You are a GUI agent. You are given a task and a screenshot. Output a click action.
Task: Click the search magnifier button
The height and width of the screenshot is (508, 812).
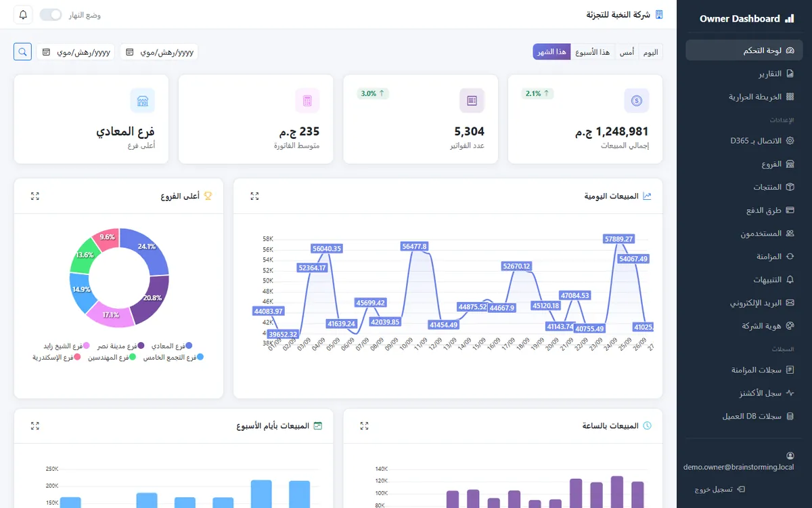pos(23,51)
